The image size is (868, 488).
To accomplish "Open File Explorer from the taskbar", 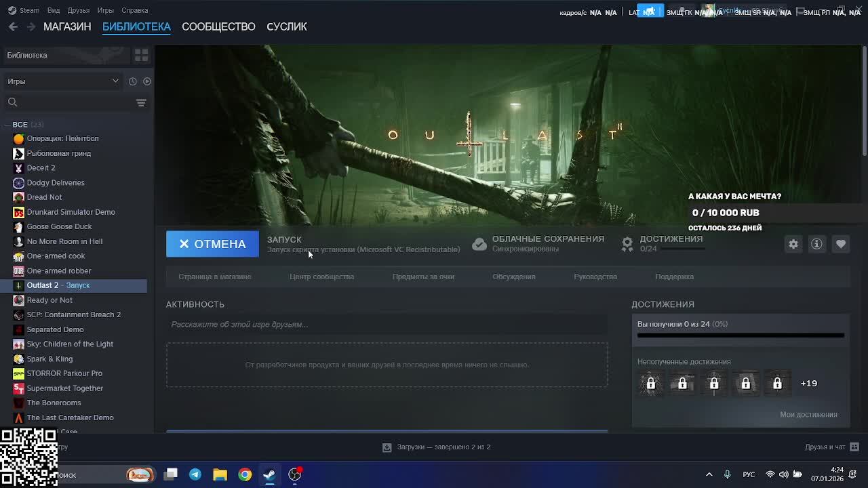I will point(220,474).
